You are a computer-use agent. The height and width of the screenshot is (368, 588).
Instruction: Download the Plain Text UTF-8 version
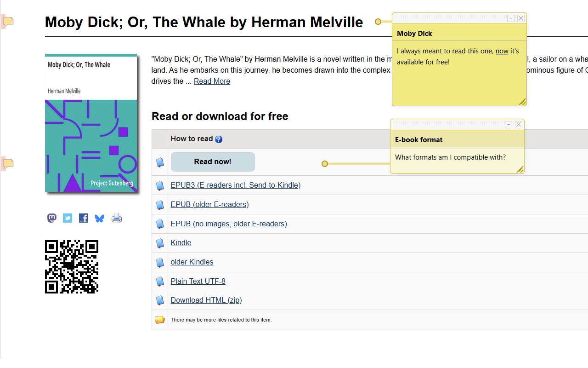coord(198,282)
